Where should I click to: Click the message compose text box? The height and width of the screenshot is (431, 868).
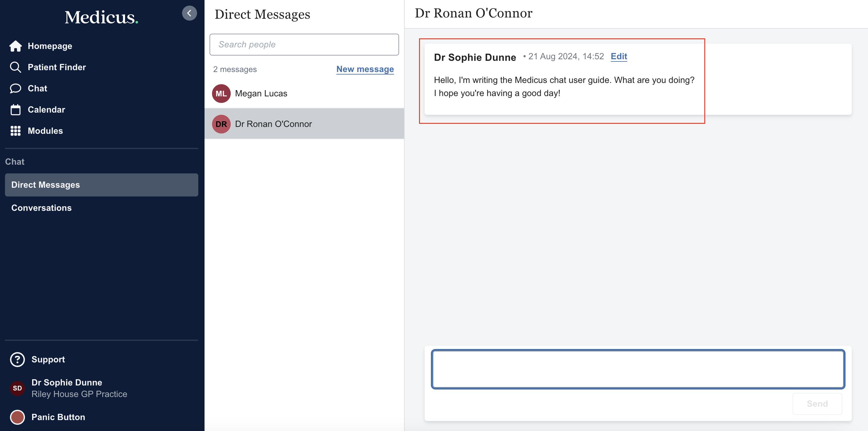point(638,369)
